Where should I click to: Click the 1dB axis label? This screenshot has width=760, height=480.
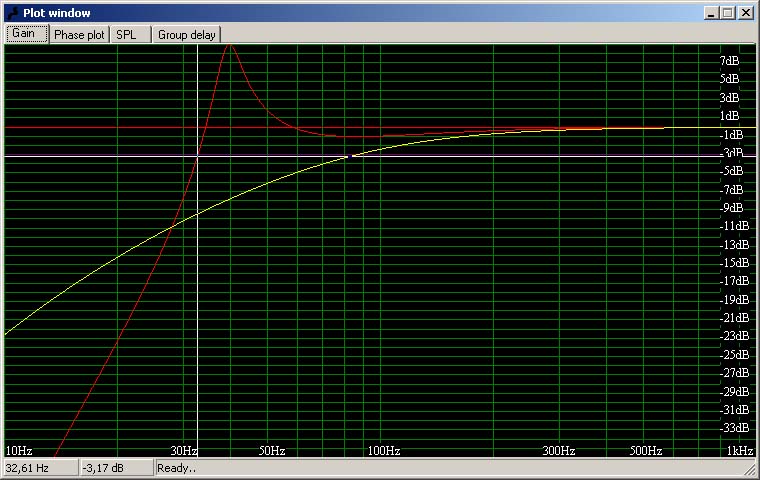729,116
